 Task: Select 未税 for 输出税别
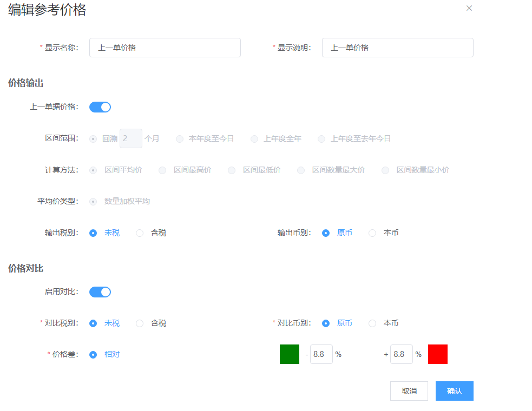[x=93, y=233]
